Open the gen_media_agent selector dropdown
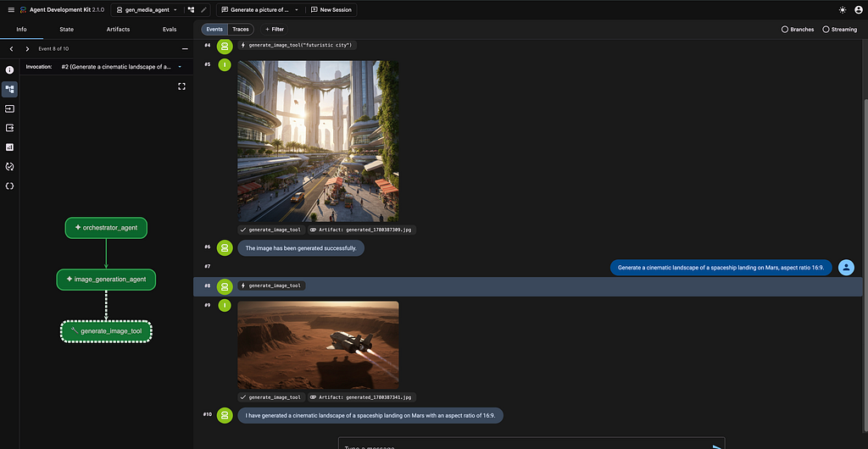The width and height of the screenshot is (868, 449). pos(147,10)
